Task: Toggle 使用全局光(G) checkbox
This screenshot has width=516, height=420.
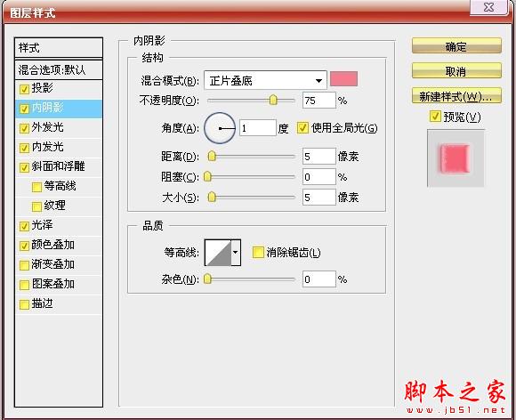Action: click(302, 128)
